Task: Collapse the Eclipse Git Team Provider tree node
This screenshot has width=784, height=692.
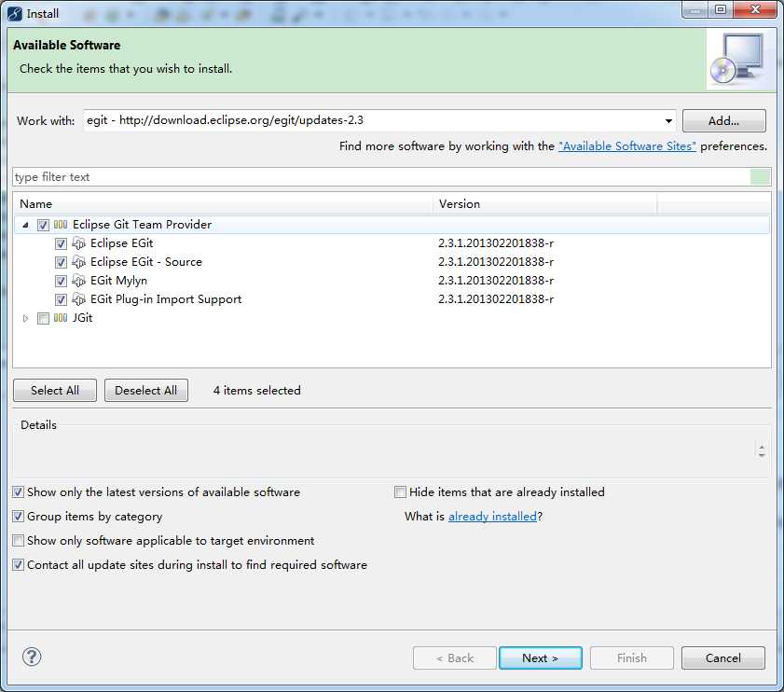Action: coord(25,225)
